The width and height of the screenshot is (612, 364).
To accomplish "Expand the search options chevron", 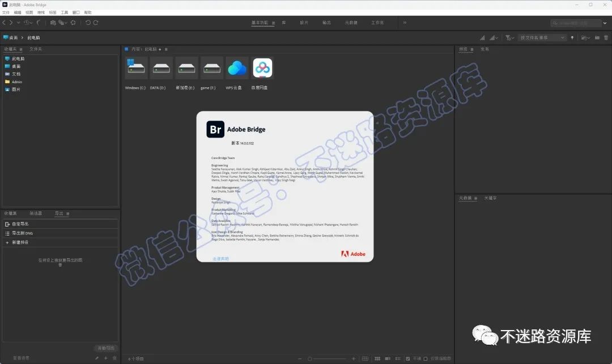I will pyautogui.click(x=605, y=23).
